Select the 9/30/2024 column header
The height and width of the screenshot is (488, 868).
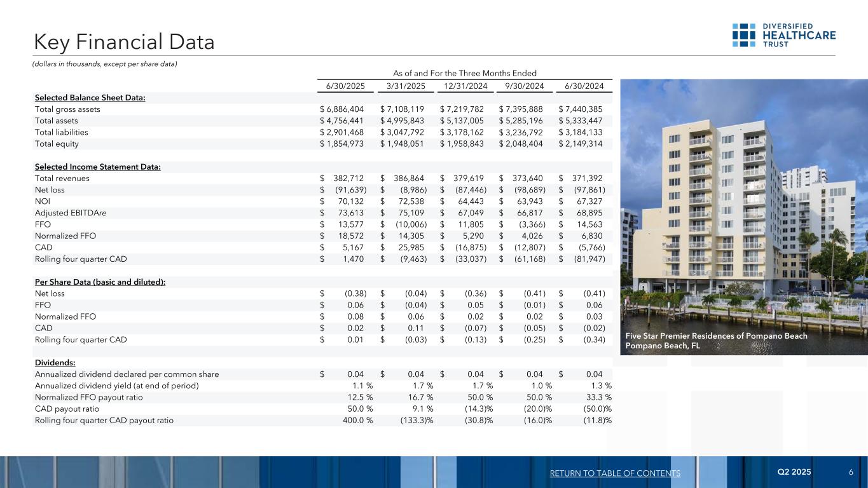click(525, 86)
